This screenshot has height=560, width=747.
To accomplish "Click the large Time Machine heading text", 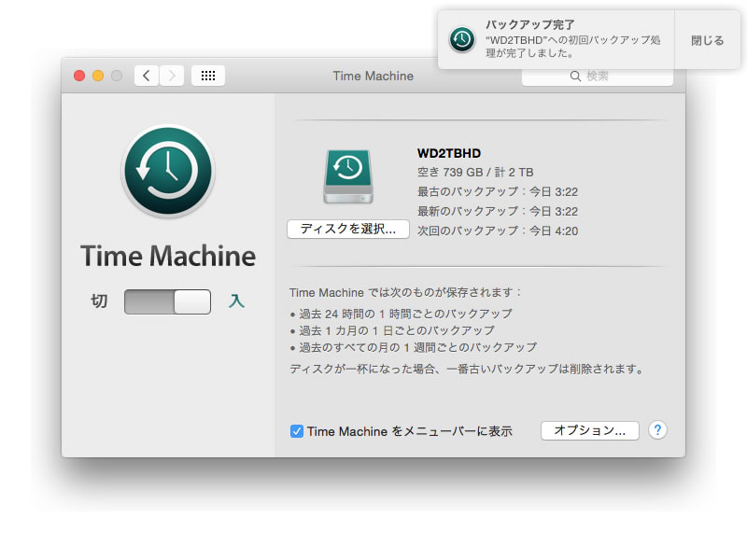I will pyautogui.click(x=168, y=256).
